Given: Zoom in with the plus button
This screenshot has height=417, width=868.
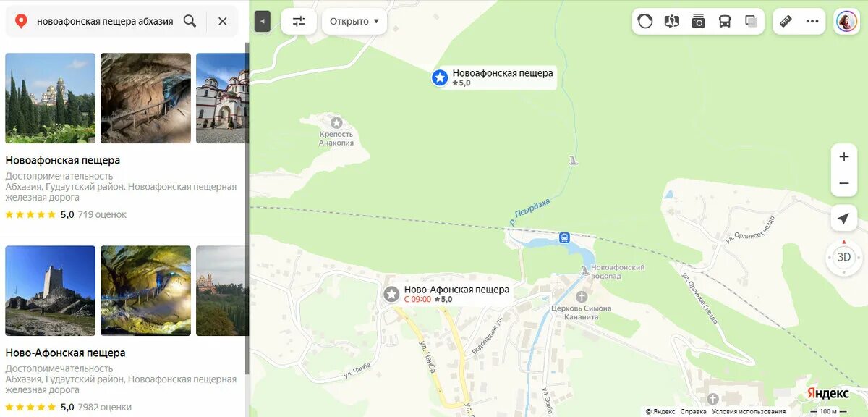Looking at the screenshot, I should click(x=843, y=156).
